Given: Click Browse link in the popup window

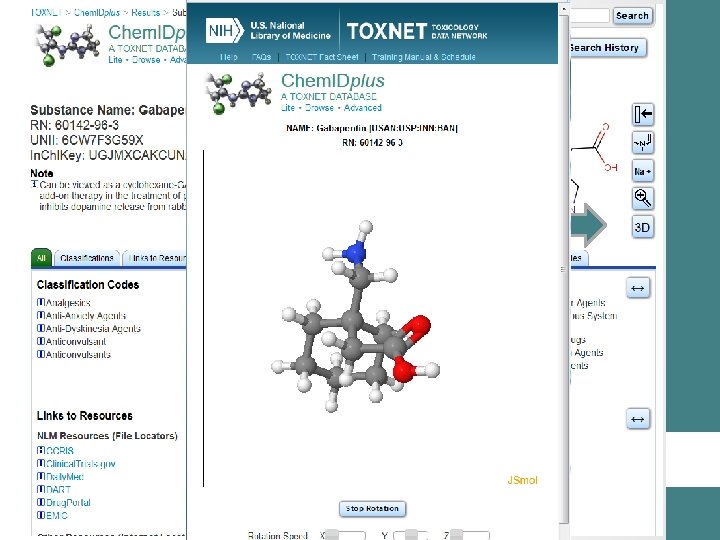Looking at the screenshot, I should click(319, 107).
